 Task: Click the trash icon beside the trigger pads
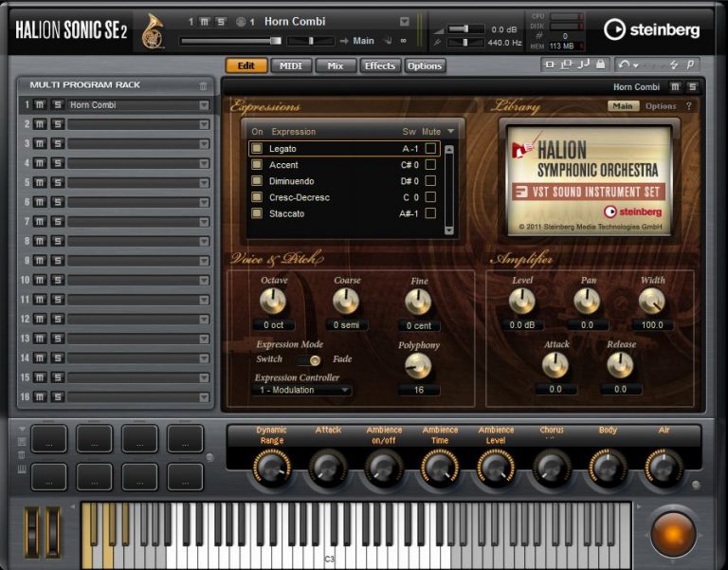[x=22, y=455]
